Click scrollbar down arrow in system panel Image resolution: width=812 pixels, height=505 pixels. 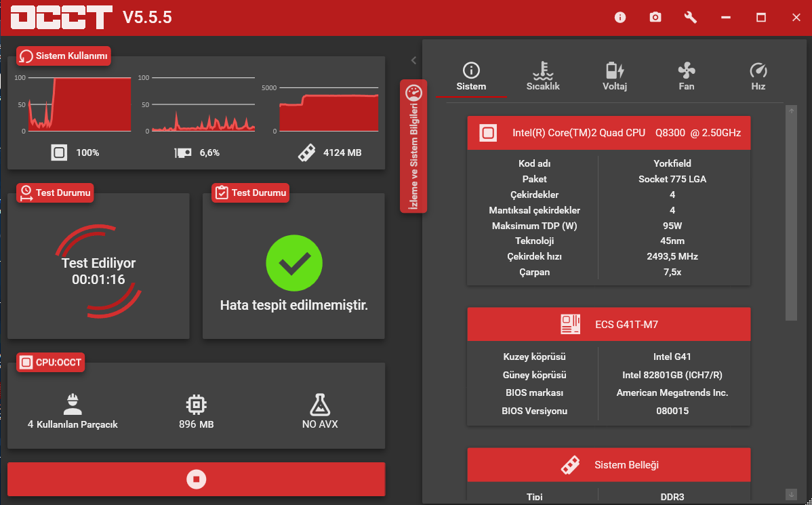tap(791, 494)
